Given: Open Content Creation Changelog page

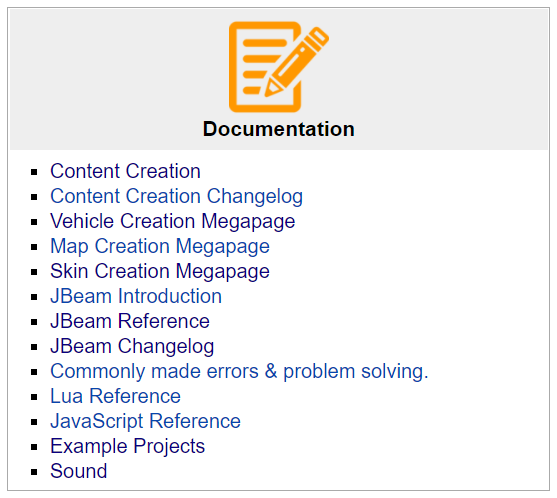Looking at the screenshot, I should tap(177, 196).
